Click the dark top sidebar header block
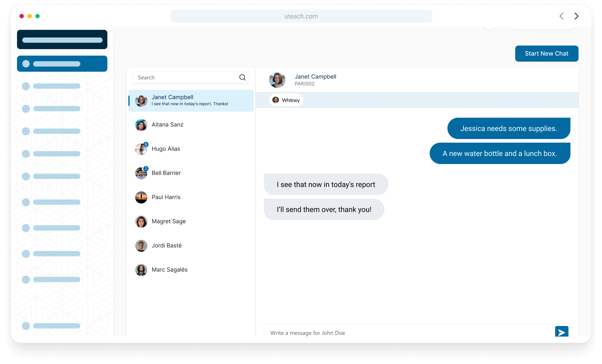 [x=62, y=40]
